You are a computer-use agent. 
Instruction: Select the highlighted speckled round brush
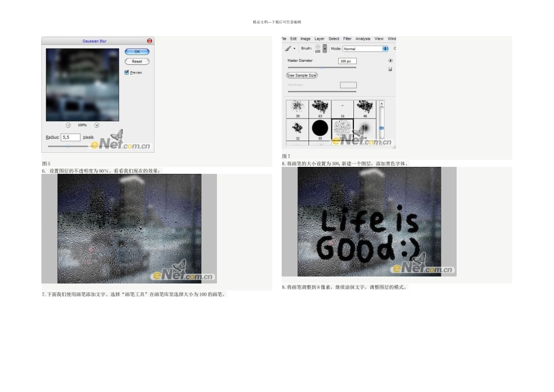click(x=342, y=129)
